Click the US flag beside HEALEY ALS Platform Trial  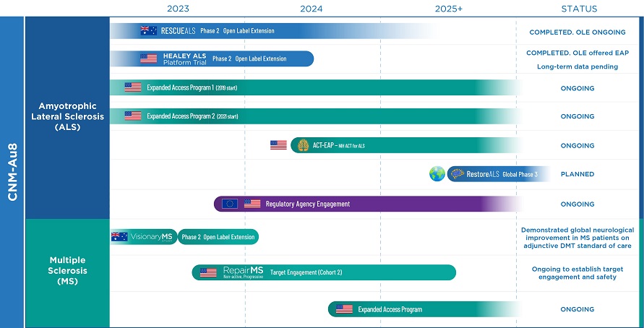pos(149,59)
